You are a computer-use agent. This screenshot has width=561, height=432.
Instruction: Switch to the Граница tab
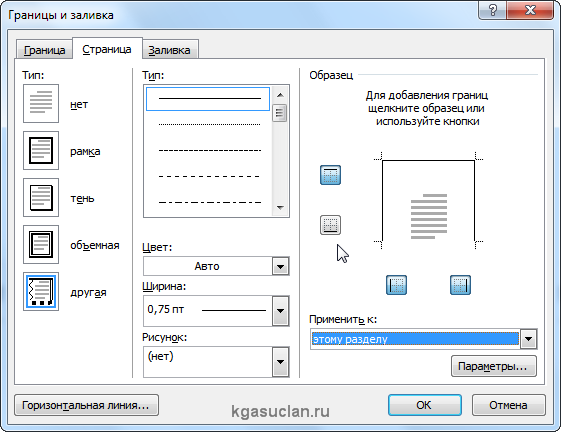(x=44, y=50)
